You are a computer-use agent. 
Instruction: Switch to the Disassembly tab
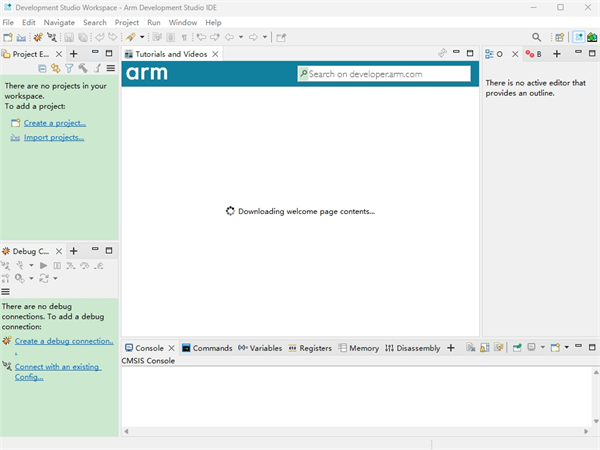pos(412,348)
